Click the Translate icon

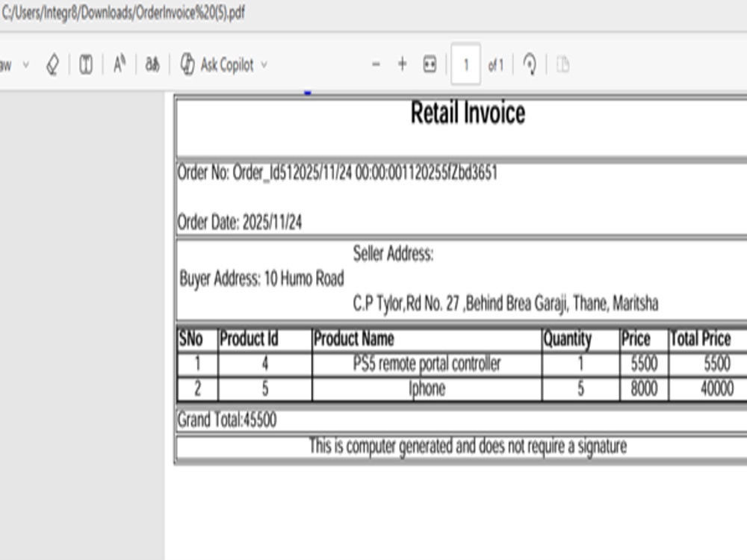(152, 63)
